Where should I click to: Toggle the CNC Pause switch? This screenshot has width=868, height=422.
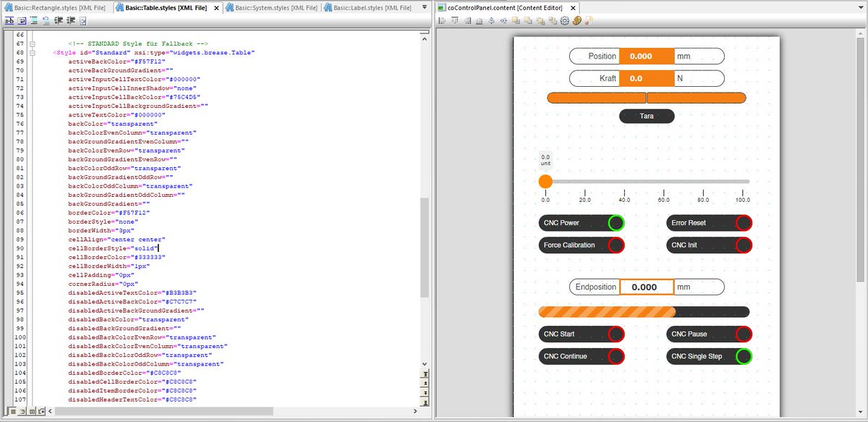tap(710, 334)
